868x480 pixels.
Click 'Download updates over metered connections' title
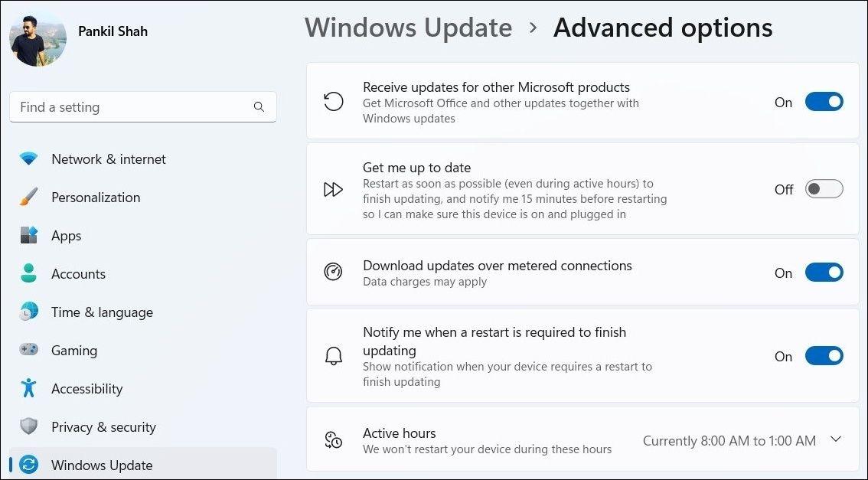point(497,265)
